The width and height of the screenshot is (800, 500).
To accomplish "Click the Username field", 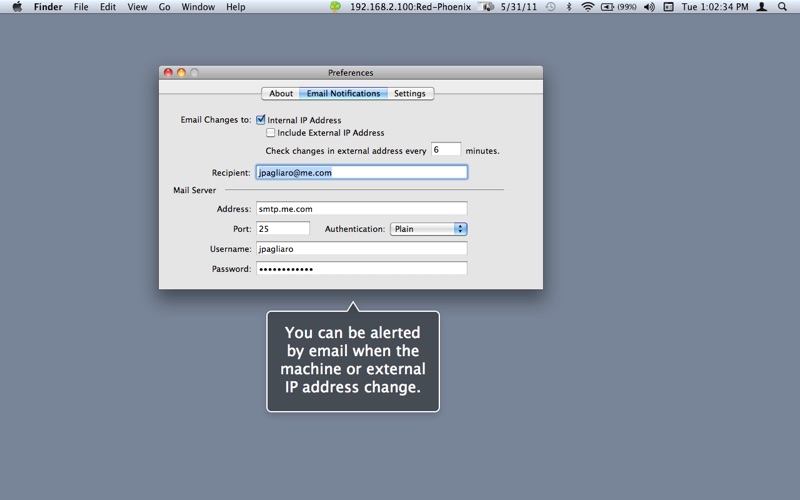I will coord(361,248).
